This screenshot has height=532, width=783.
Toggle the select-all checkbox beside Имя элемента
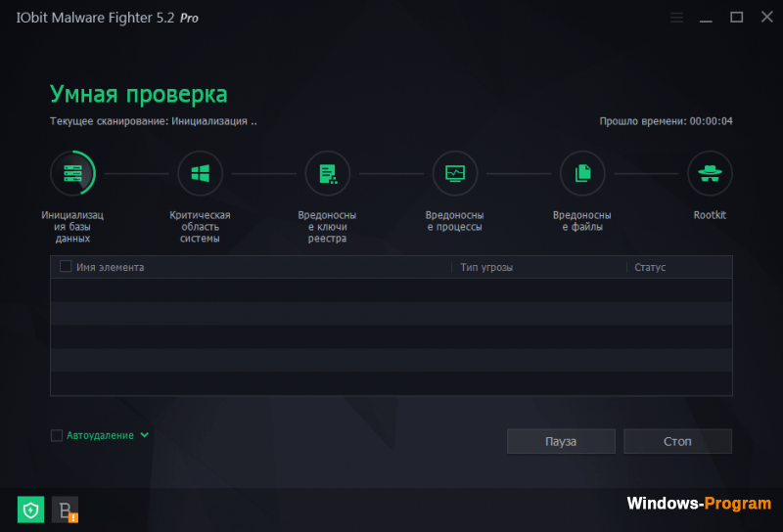click(66, 267)
